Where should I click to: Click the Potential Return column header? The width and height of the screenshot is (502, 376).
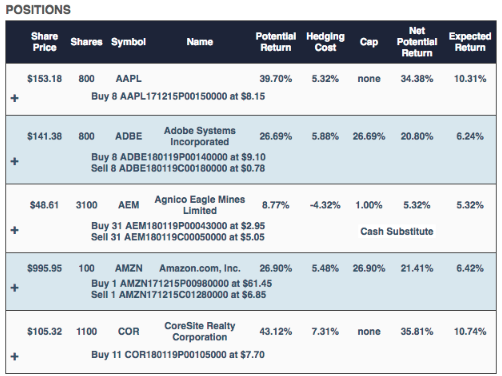tap(276, 42)
